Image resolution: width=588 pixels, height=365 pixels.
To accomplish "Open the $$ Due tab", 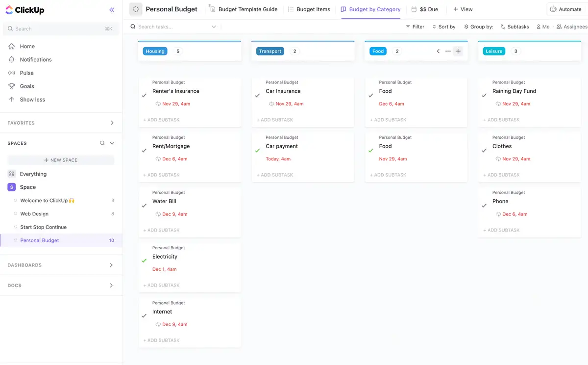I will (x=424, y=9).
